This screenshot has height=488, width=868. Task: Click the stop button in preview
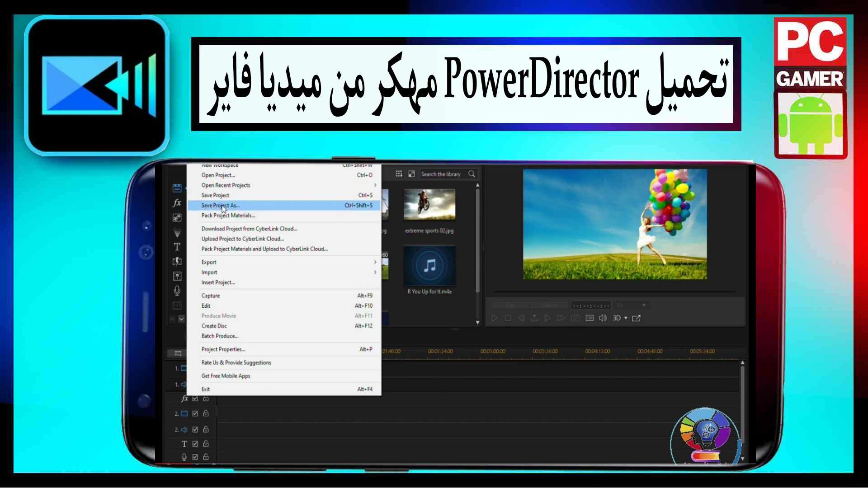click(508, 318)
